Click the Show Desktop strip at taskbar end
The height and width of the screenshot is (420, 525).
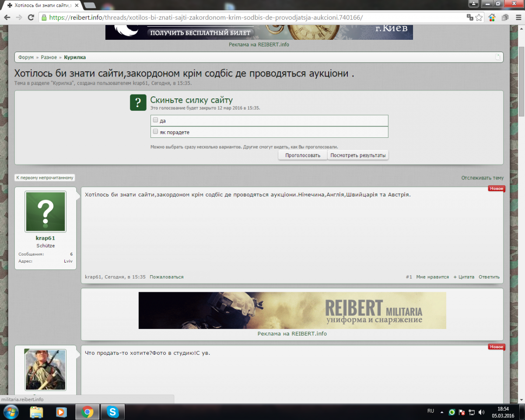(x=522, y=412)
